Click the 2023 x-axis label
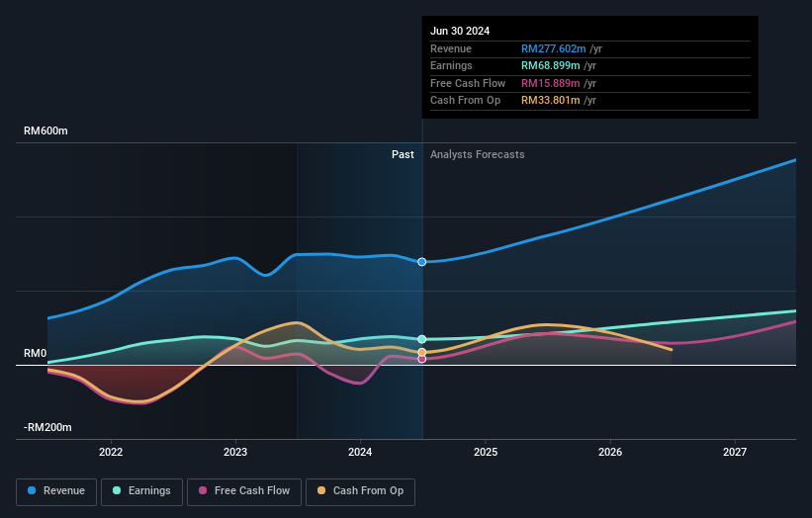 click(x=235, y=453)
